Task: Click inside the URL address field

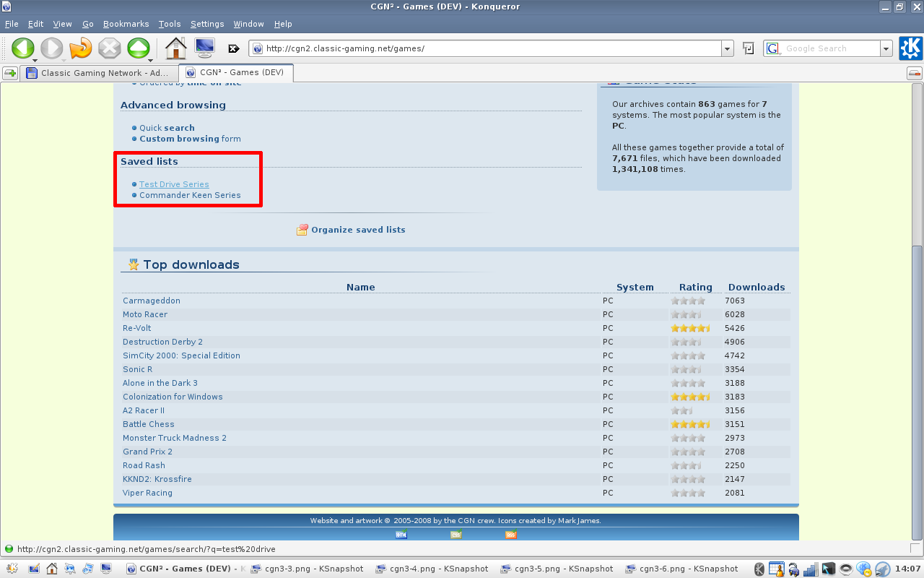Action: pyautogui.click(x=492, y=49)
